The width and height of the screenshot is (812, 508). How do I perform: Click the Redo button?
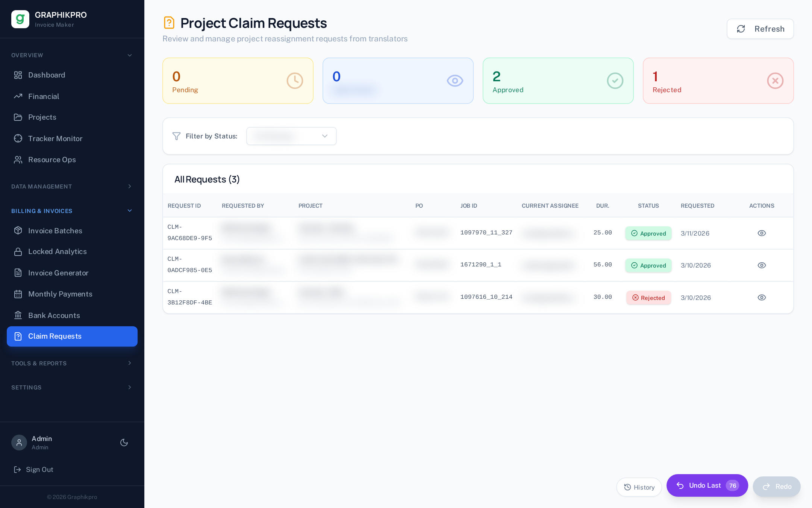(x=777, y=487)
